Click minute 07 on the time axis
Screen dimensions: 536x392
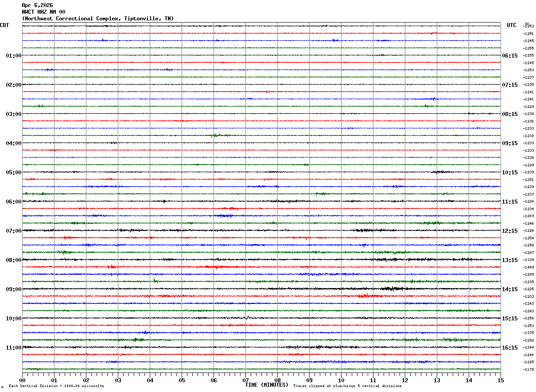tap(245, 380)
